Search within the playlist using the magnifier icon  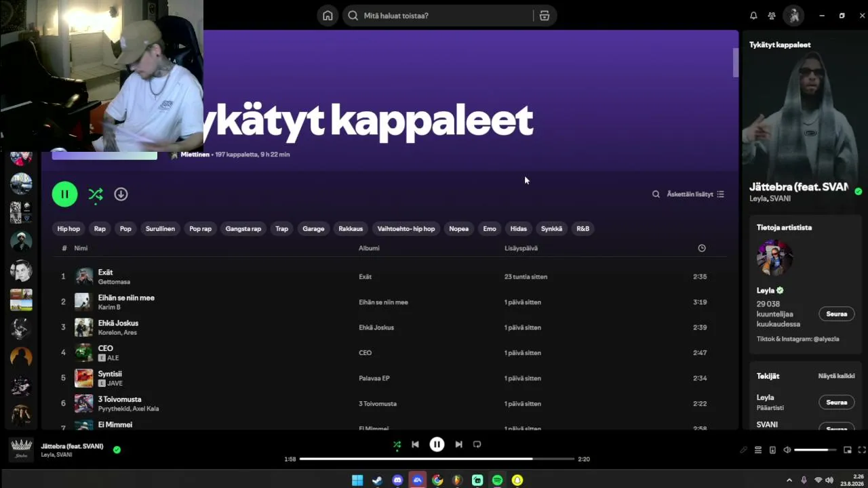(656, 195)
